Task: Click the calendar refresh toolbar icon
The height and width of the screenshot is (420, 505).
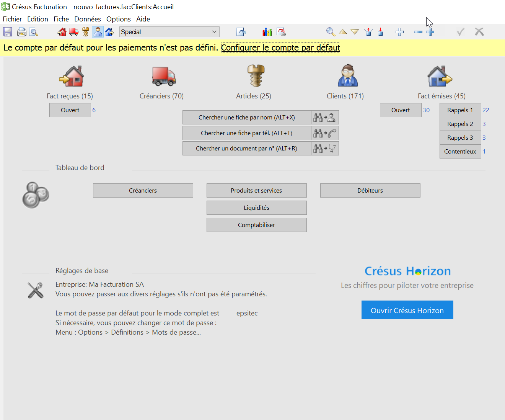Action: 281,32
